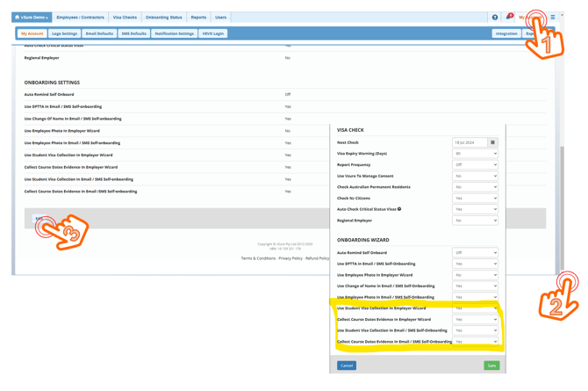Click the home icon in vSure Demo
This screenshot has width=588, height=391.
(18, 17)
